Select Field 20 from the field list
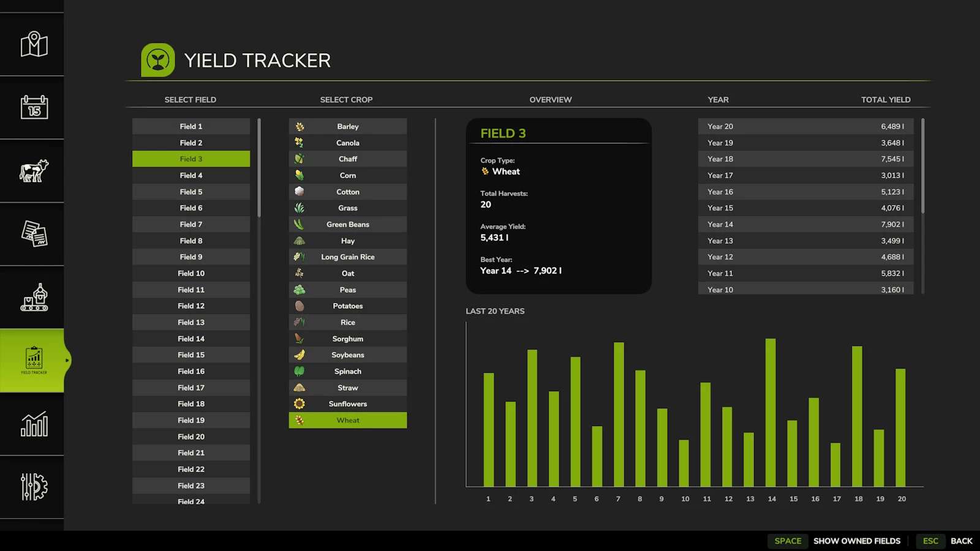Image resolution: width=980 pixels, height=551 pixels. 191,436
